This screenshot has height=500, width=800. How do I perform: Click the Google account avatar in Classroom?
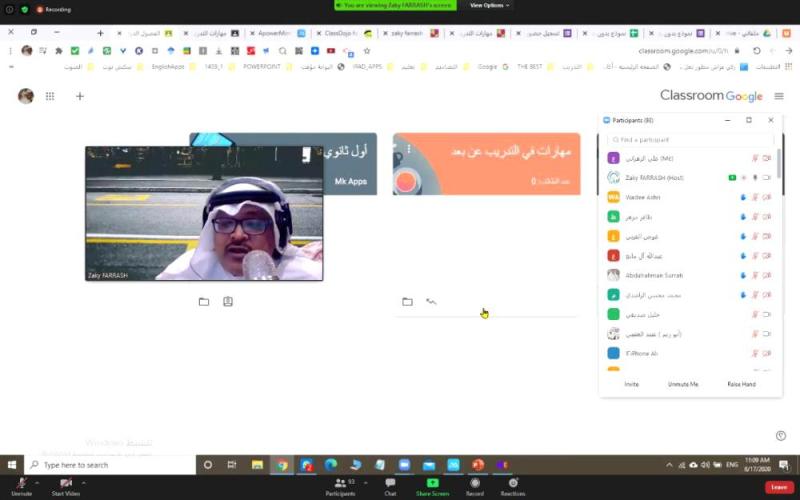[26, 96]
